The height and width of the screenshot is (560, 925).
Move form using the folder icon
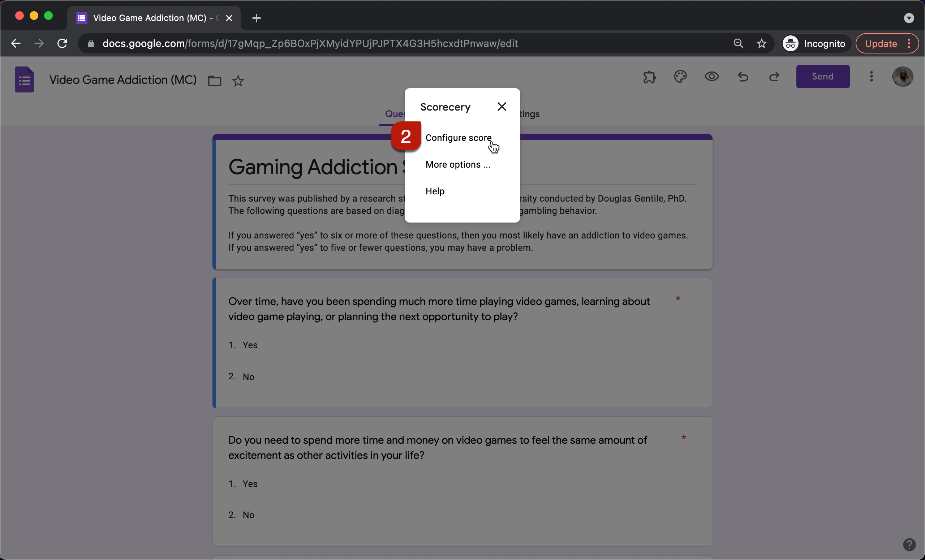(x=214, y=81)
